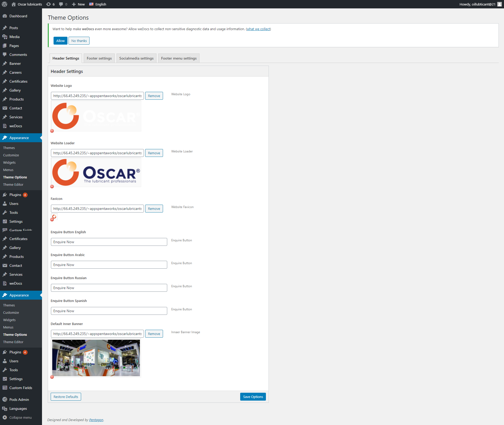This screenshot has height=425, width=504.
Task: Open the Media library icon
Action: coord(5,37)
